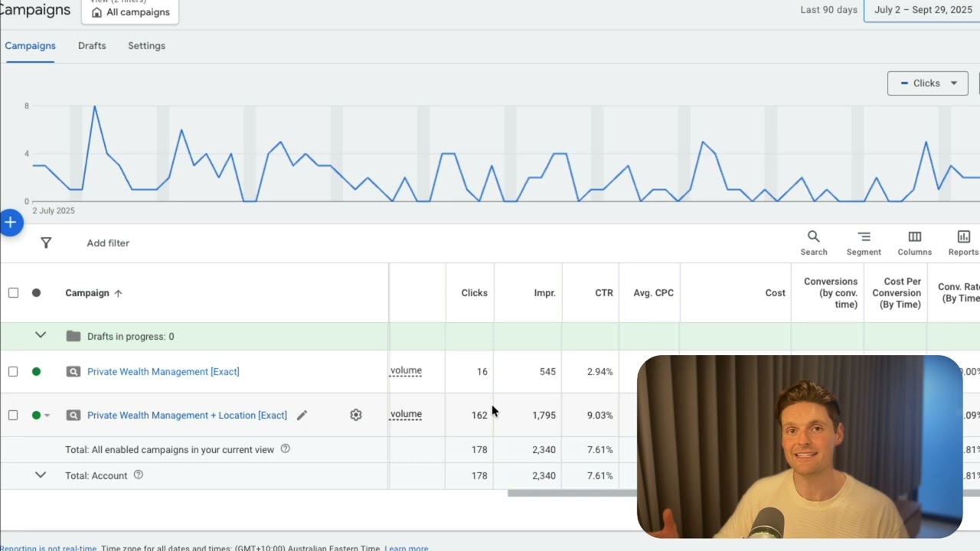Sort by Impr. column header
This screenshot has height=551, width=980.
(544, 293)
